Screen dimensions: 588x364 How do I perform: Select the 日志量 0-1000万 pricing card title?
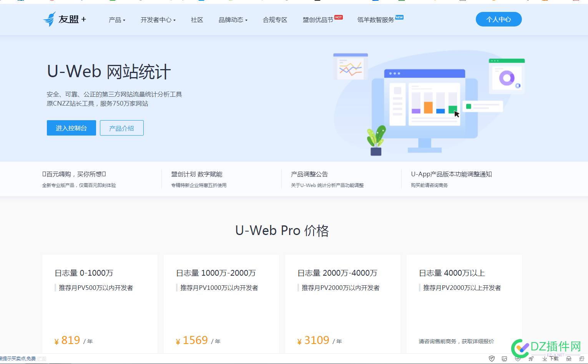pos(84,273)
